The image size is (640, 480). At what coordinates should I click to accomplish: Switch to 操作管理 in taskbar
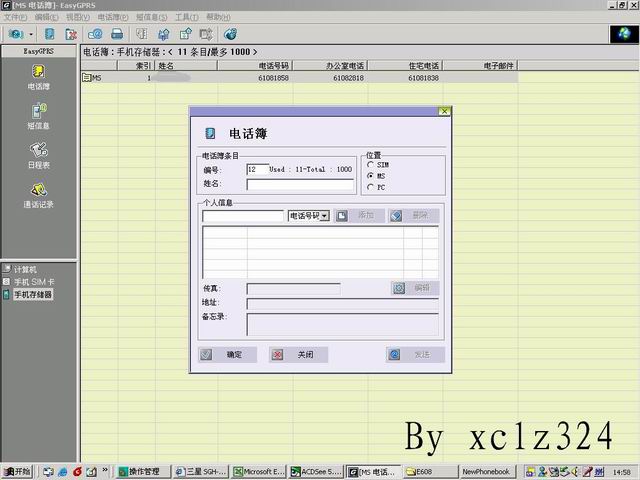[143, 472]
